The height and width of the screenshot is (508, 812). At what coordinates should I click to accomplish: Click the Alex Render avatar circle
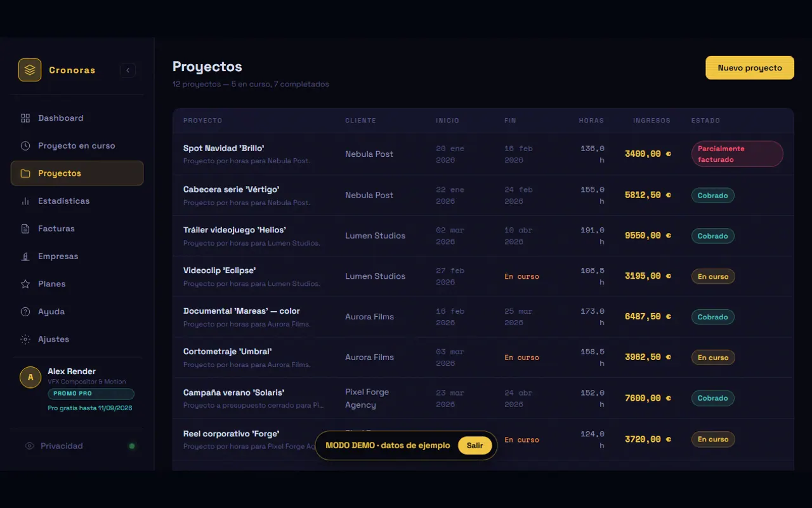tap(30, 377)
